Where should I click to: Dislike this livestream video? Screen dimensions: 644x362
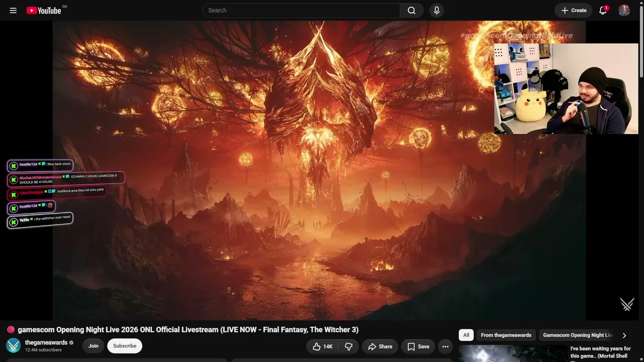coord(348,346)
